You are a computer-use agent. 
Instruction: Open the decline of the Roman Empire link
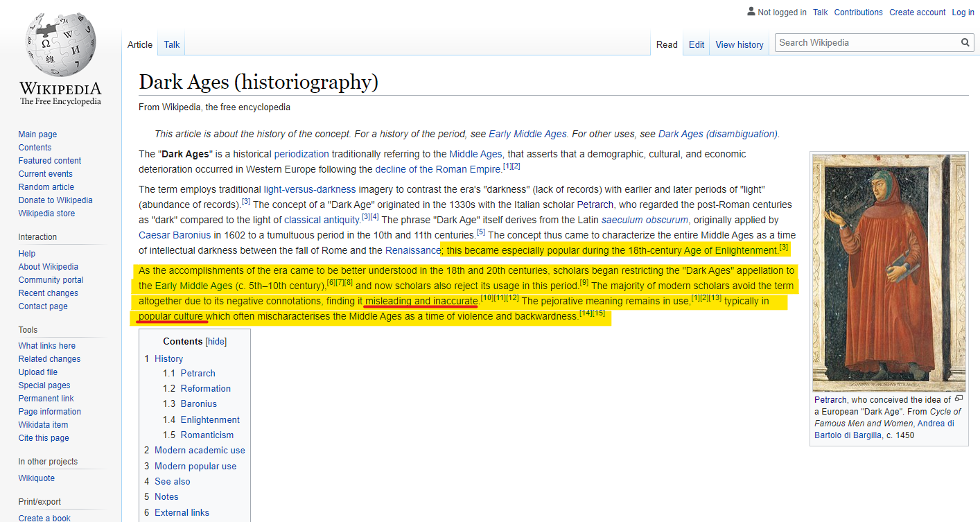[438, 169]
